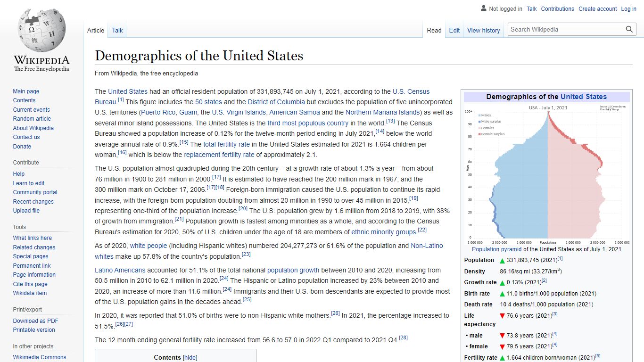The image size is (644, 362).
Task: Open Wikimedia Commons link
Action: point(40,357)
